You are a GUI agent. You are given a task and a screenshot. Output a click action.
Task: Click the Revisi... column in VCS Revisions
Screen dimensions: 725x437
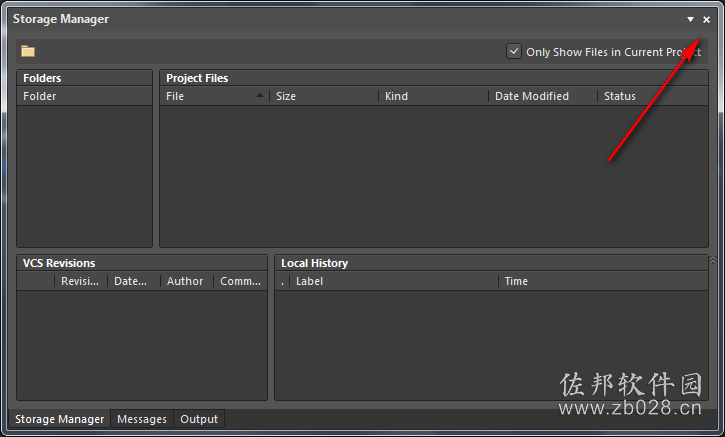point(80,281)
